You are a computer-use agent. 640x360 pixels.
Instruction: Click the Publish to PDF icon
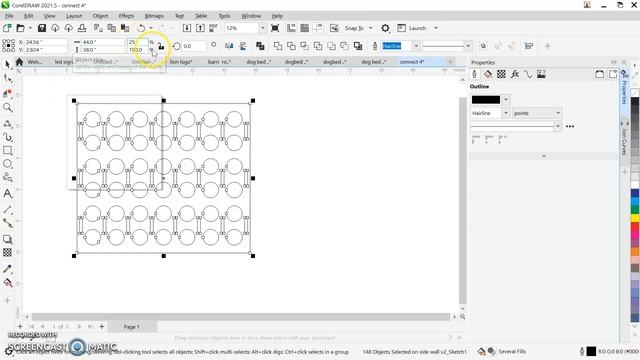point(213,28)
